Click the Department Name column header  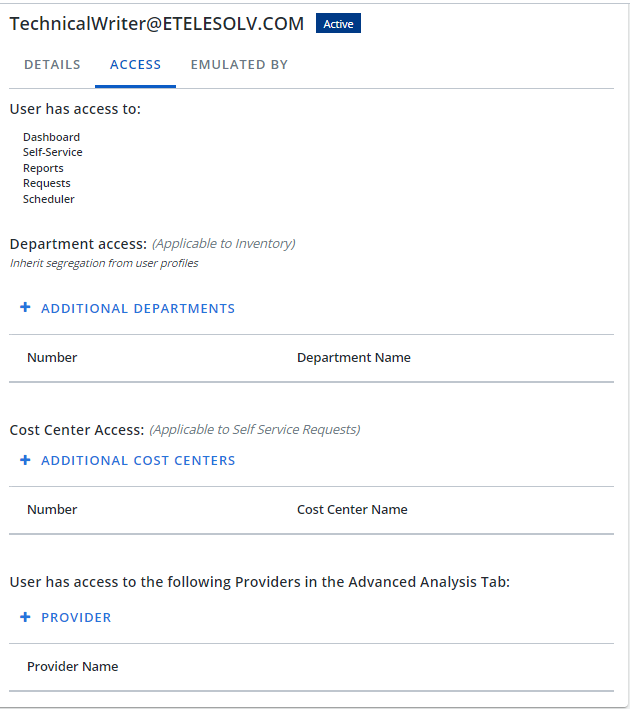click(x=354, y=358)
